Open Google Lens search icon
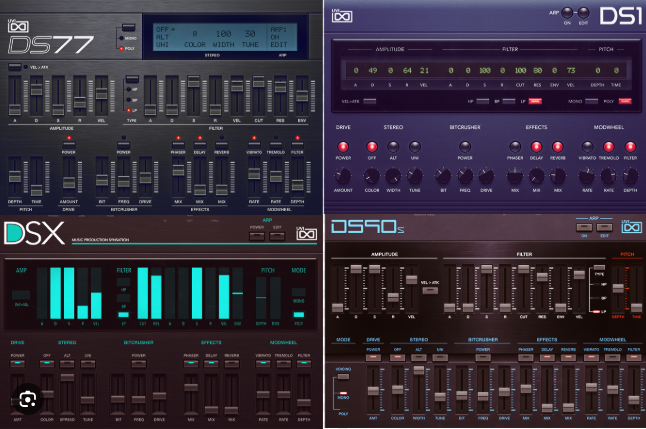Screen dimensions: 646x429 tap(27, 399)
